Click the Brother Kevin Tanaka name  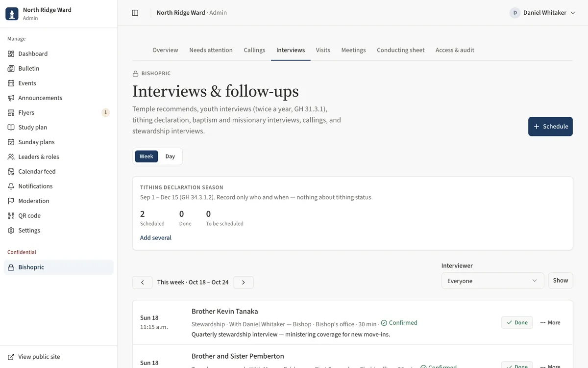(225, 311)
